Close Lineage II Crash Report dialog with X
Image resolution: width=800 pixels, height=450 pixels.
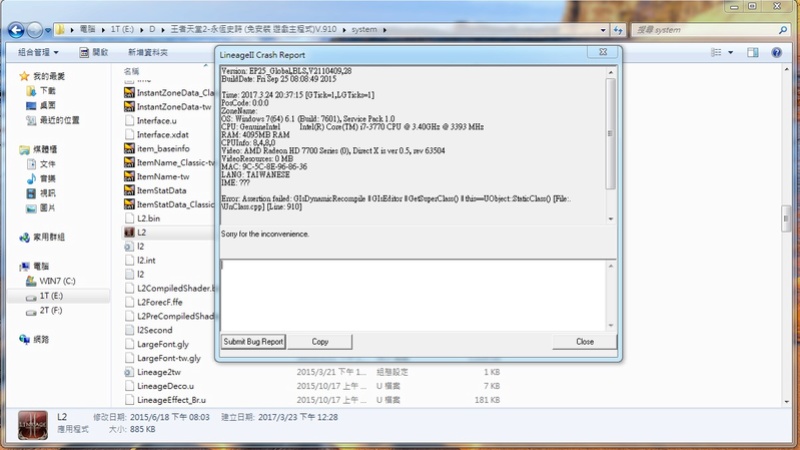pyautogui.click(x=603, y=52)
